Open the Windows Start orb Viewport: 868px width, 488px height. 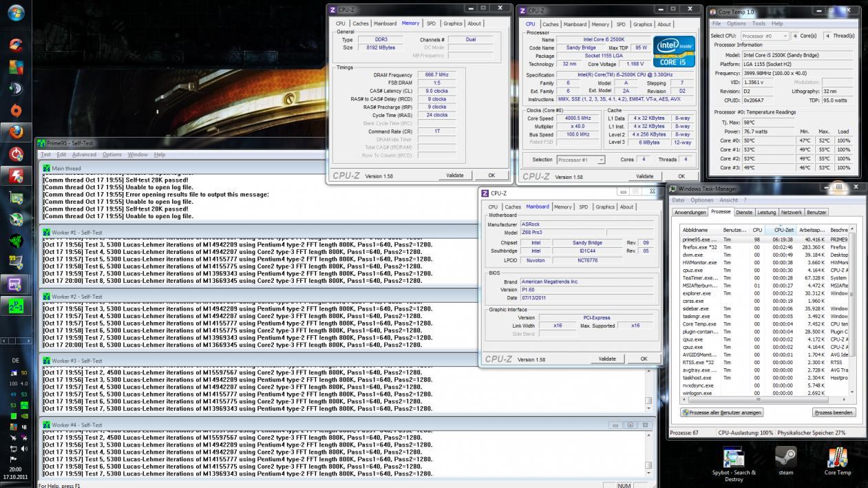coord(16,12)
